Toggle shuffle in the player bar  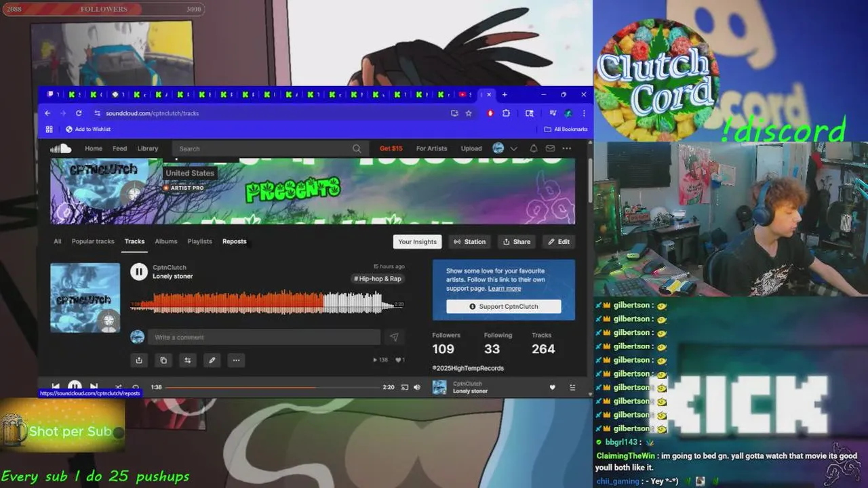(x=118, y=387)
